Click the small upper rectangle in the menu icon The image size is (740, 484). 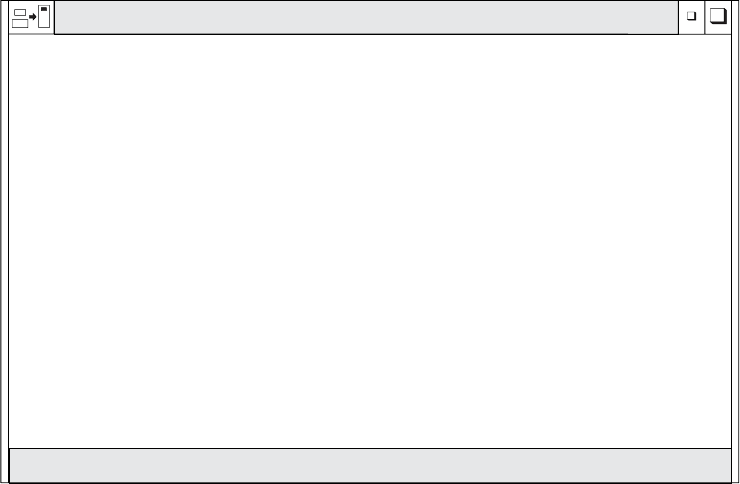point(20,12)
